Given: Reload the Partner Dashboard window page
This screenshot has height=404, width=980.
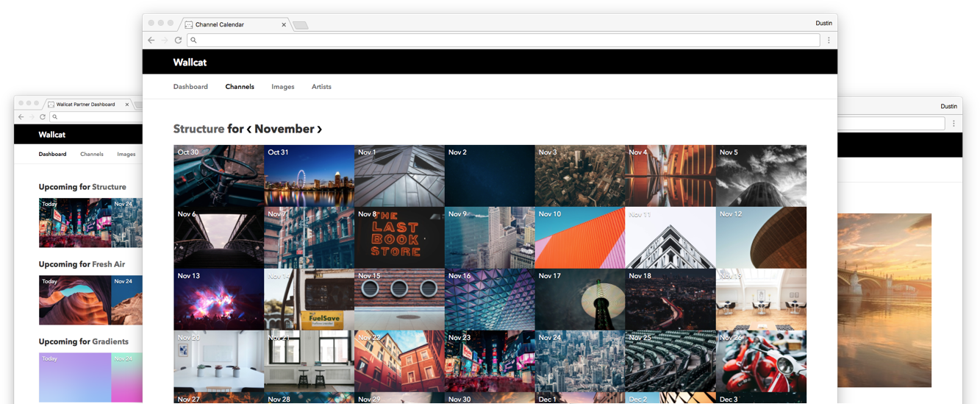Looking at the screenshot, I should pyautogui.click(x=43, y=117).
